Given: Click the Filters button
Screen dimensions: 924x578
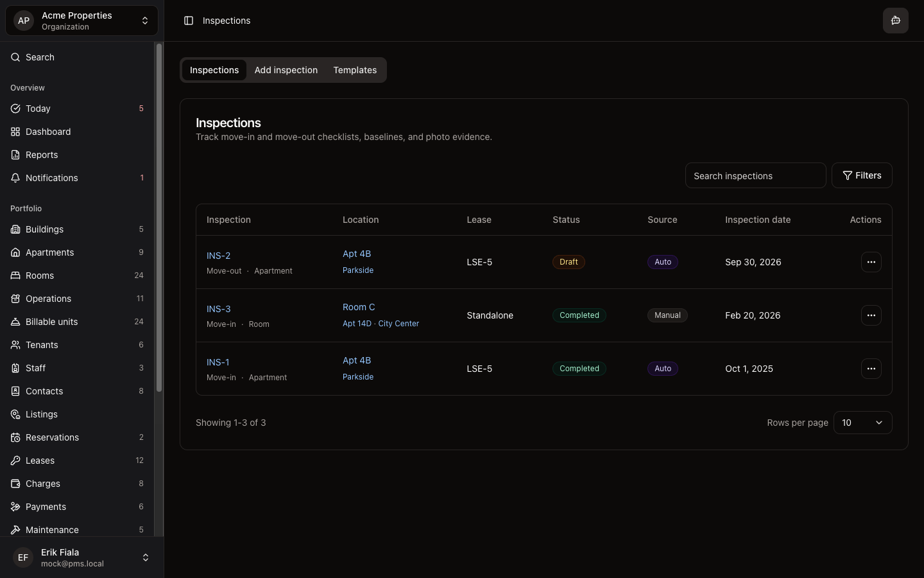Looking at the screenshot, I should click(862, 175).
